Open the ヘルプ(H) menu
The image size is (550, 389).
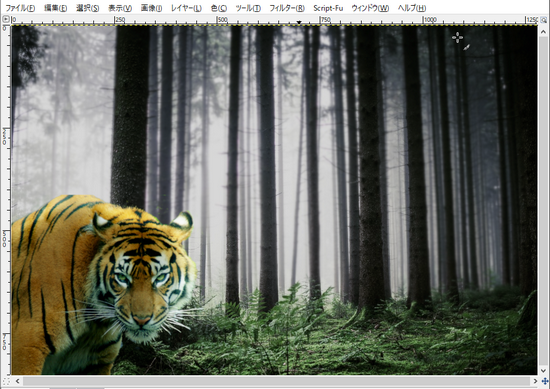click(412, 8)
